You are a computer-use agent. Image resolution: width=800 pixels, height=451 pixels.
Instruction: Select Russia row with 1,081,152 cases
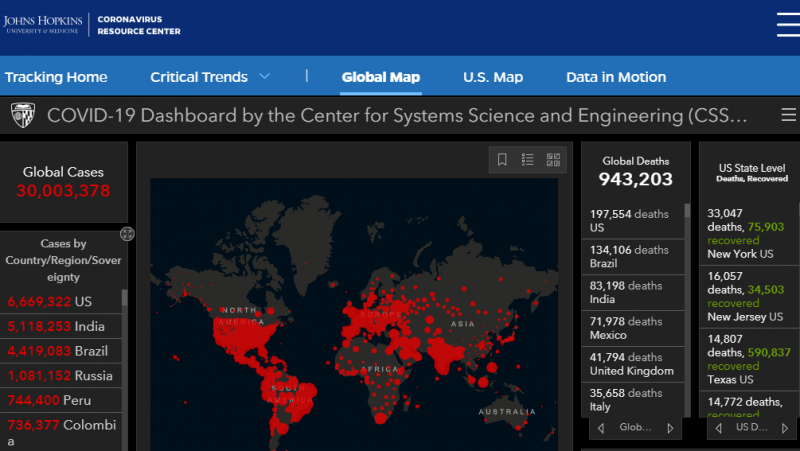coord(61,375)
